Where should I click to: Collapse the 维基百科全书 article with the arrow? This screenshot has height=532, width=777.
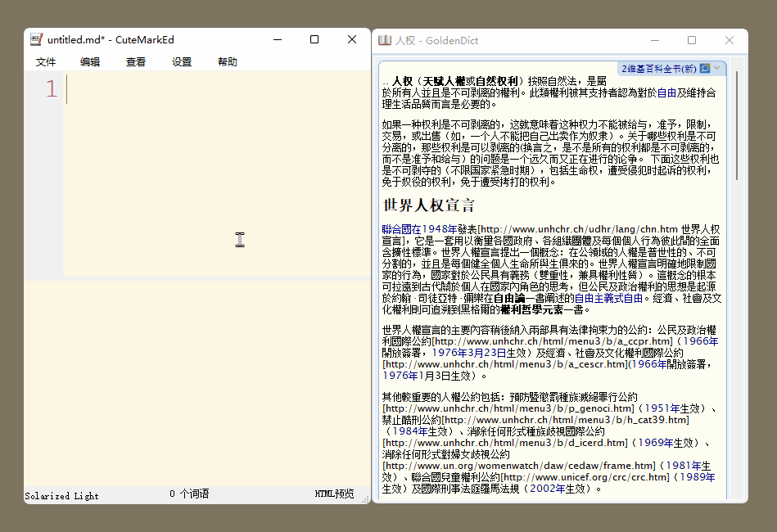[x=718, y=69]
